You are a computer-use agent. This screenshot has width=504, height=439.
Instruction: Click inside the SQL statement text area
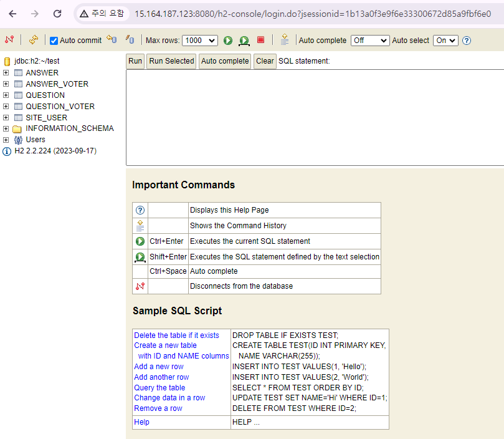point(315,118)
